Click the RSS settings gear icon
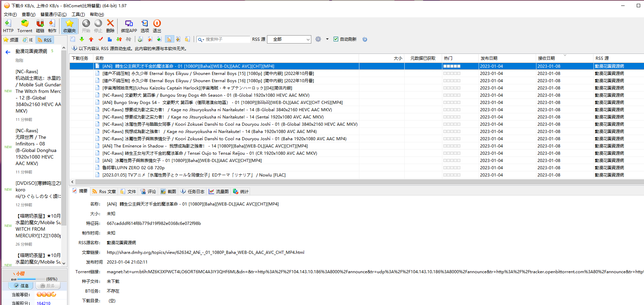 tap(318, 39)
